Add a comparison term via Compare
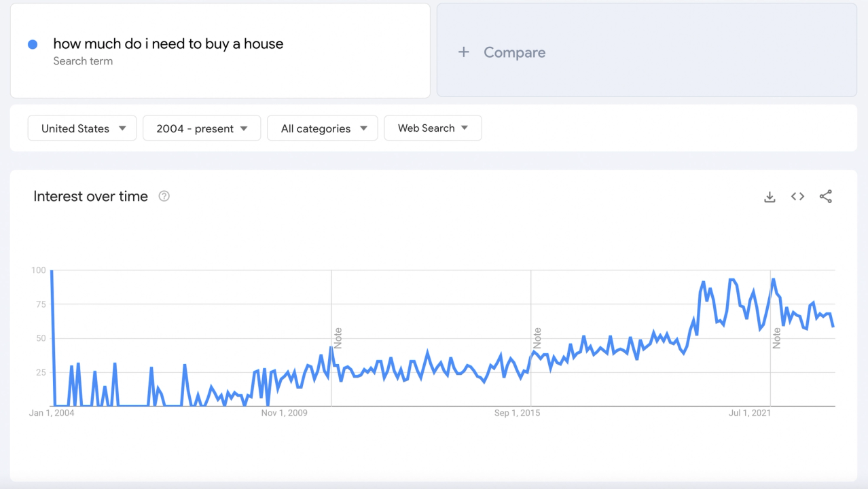Image resolution: width=868 pixels, height=489 pixels. (514, 52)
